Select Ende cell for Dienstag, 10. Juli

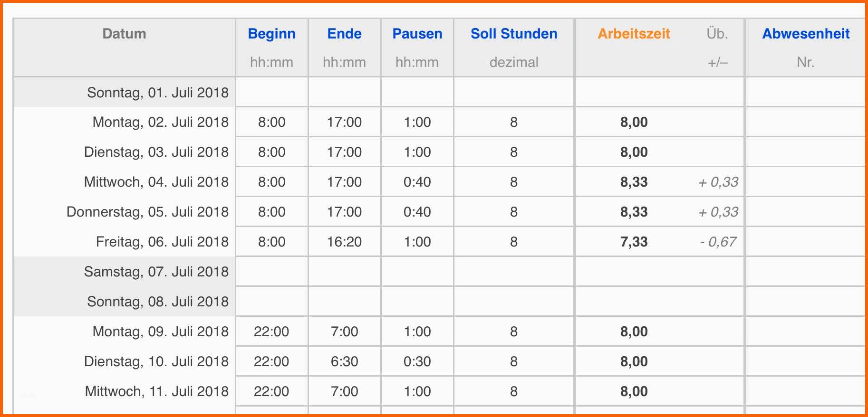(344, 361)
